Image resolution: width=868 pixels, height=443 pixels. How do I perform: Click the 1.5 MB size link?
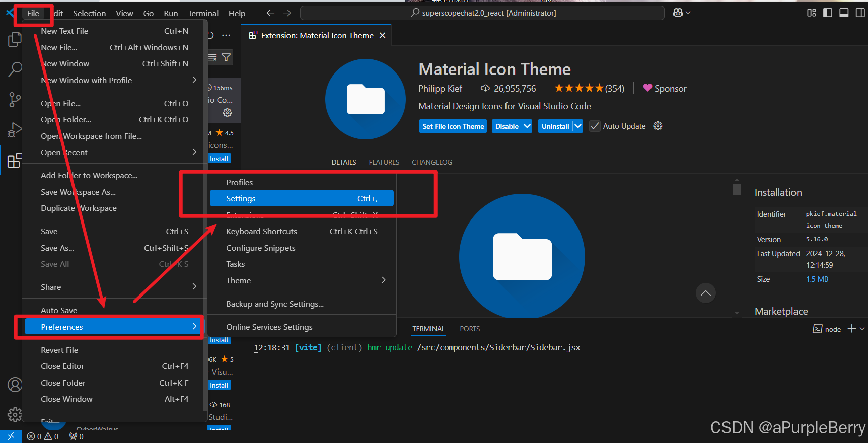(817, 279)
